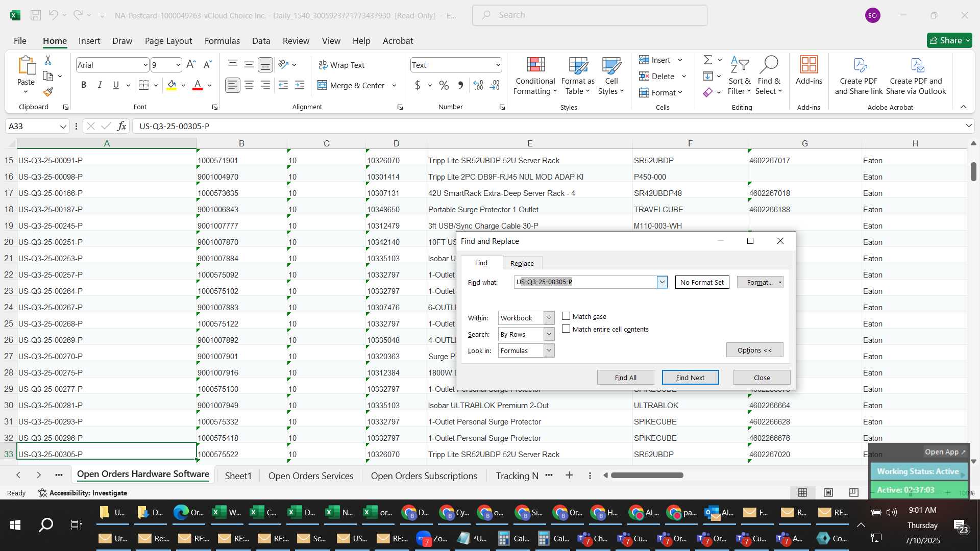Enable Match entire cell contents checkbox

click(x=566, y=329)
